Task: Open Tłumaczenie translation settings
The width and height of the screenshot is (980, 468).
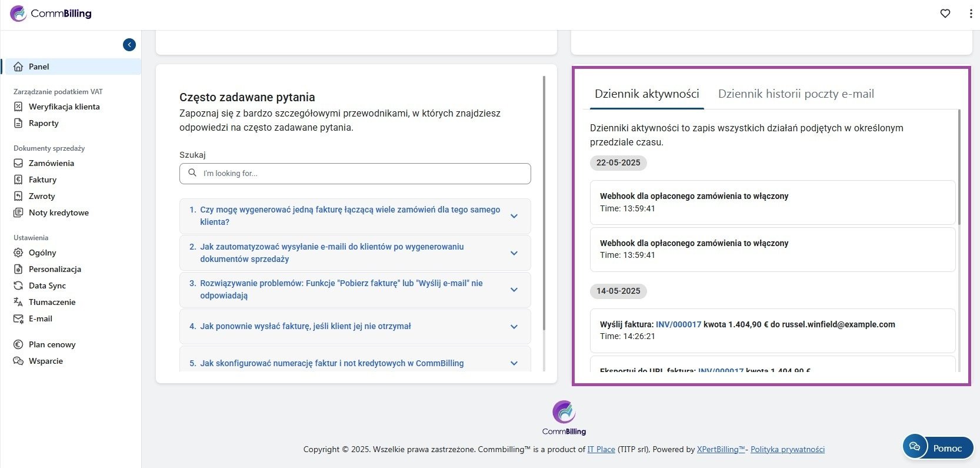Action: pyautogui.click(x=52, y=302)
